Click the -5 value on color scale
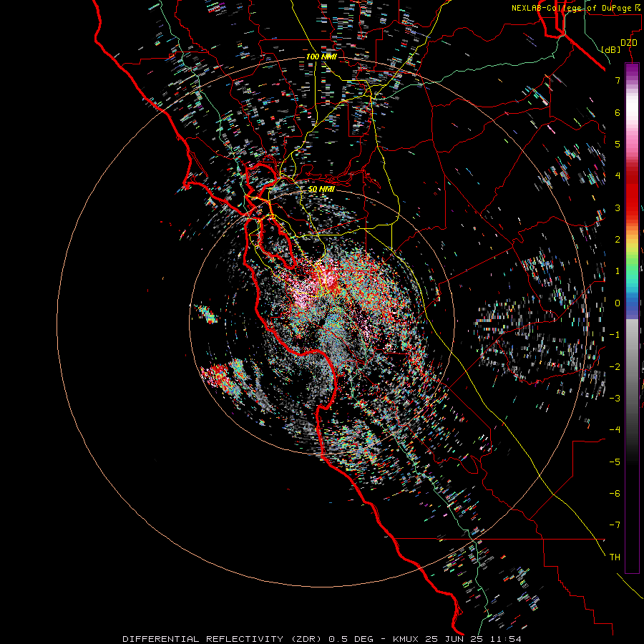The width and height of the screenshot is (644, 644). coord(615,462)
